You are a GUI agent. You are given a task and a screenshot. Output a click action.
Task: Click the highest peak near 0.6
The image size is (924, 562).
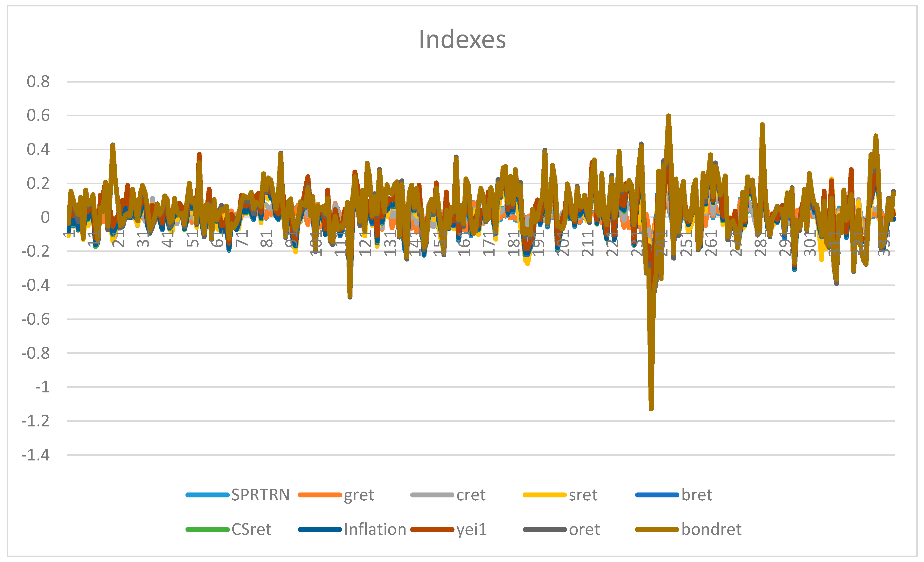(x=668, y=116)
